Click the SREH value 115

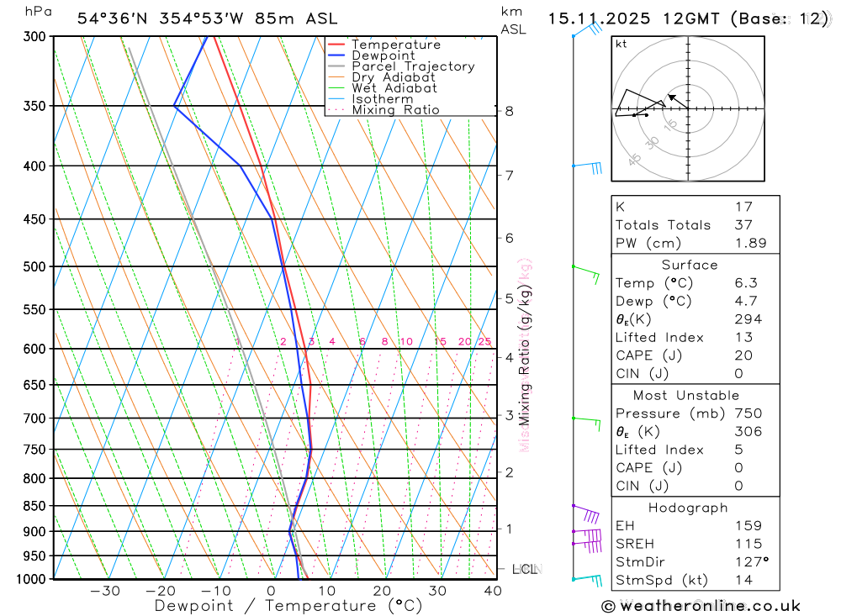748,545
